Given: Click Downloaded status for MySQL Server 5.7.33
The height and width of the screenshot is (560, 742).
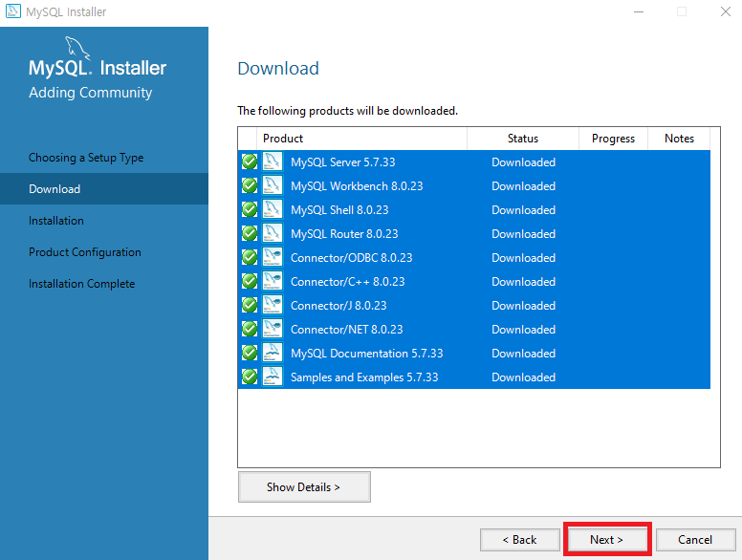Looking at the screenshot, I should click(x=523, y=162).
